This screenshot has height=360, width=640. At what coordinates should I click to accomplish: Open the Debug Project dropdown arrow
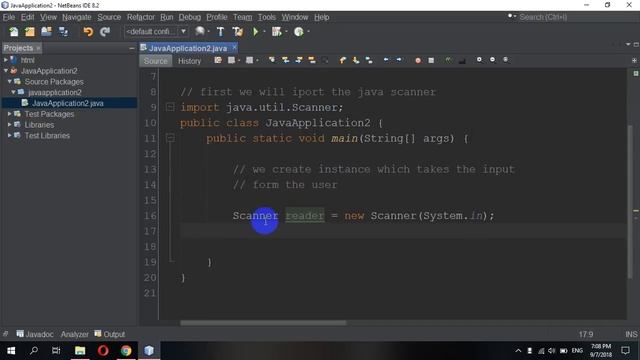(x=286, y=31)
